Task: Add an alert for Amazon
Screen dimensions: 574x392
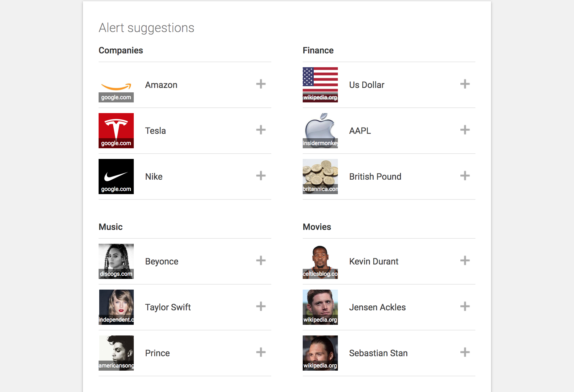Action: pyautogui.click(x=261, y=84)
